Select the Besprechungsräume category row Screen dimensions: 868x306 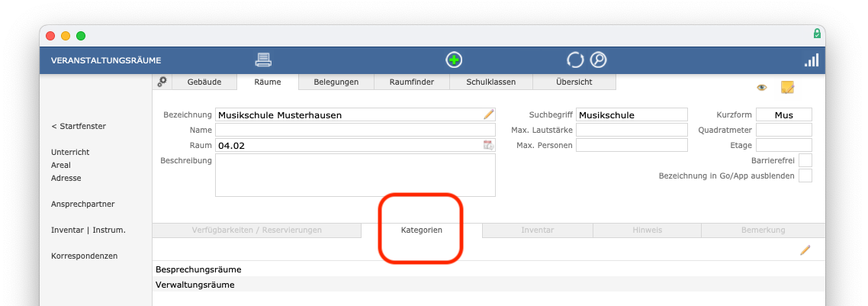488,269
